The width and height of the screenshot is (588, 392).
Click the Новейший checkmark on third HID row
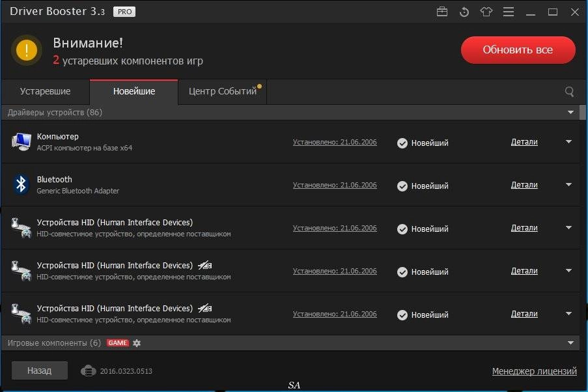[402, 315]
